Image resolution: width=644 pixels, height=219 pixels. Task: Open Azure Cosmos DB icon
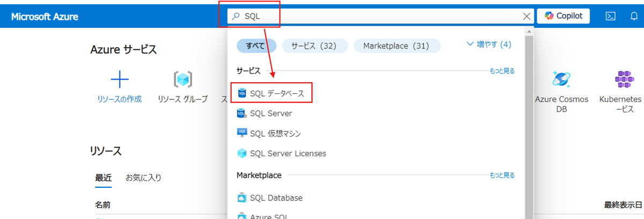click(562, 79)
